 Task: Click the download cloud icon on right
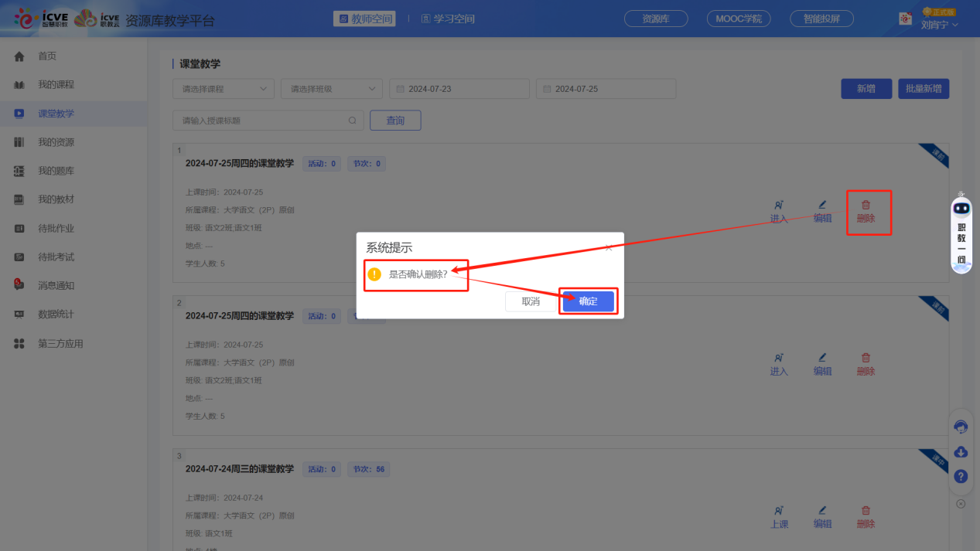[961, 452]
